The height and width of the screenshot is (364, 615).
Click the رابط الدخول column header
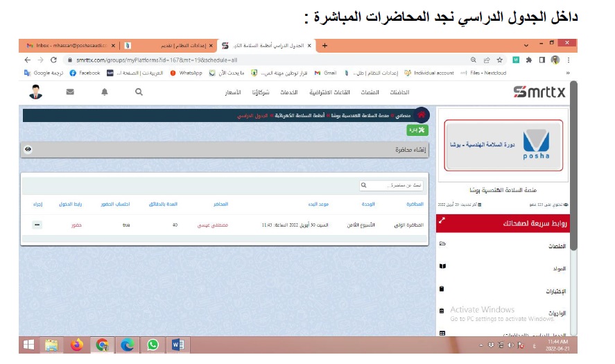pos(71,204)
